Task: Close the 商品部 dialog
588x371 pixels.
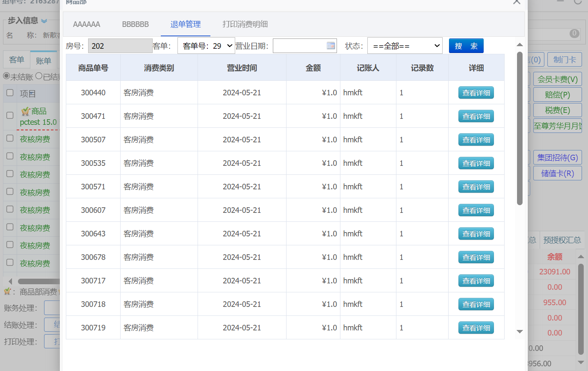Action: (x=517, y=2)
